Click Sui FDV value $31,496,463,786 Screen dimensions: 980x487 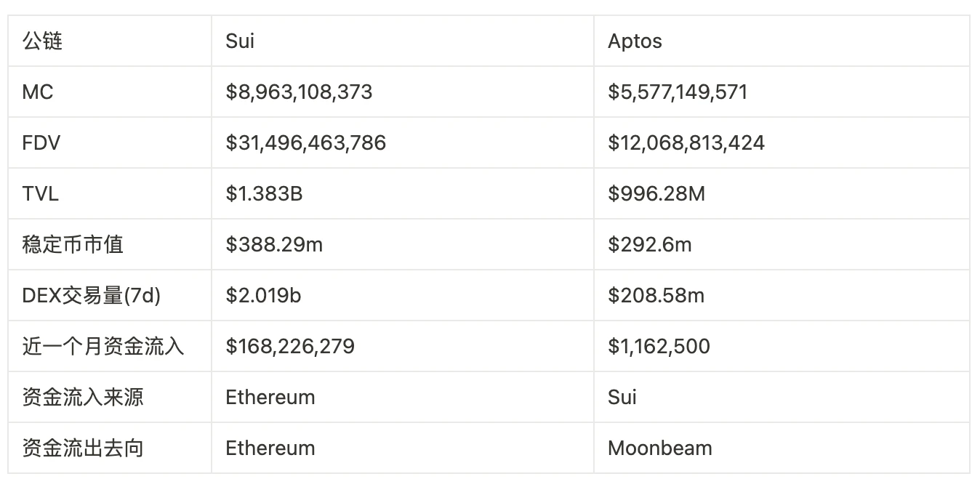305,143
